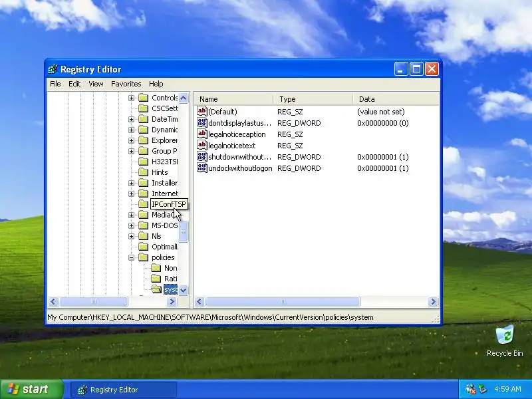532x399 pixels.
Task: Select the Optimal folder icon
Action: 144,247
